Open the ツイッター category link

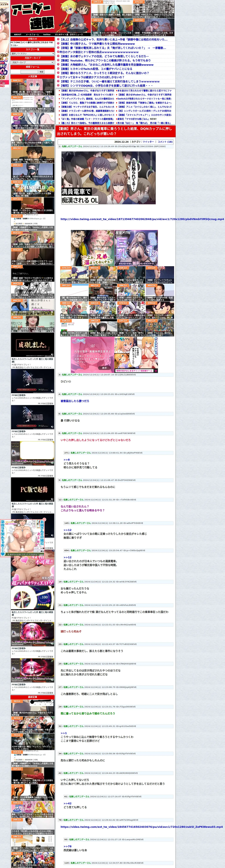148,142
